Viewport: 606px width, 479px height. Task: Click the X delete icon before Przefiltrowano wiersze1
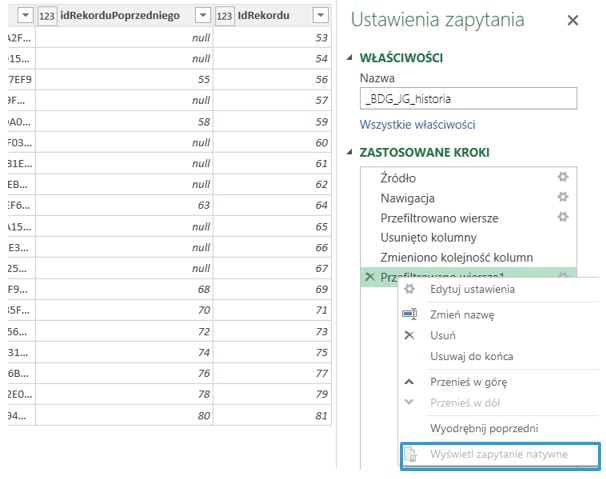(x=370, y=276)
